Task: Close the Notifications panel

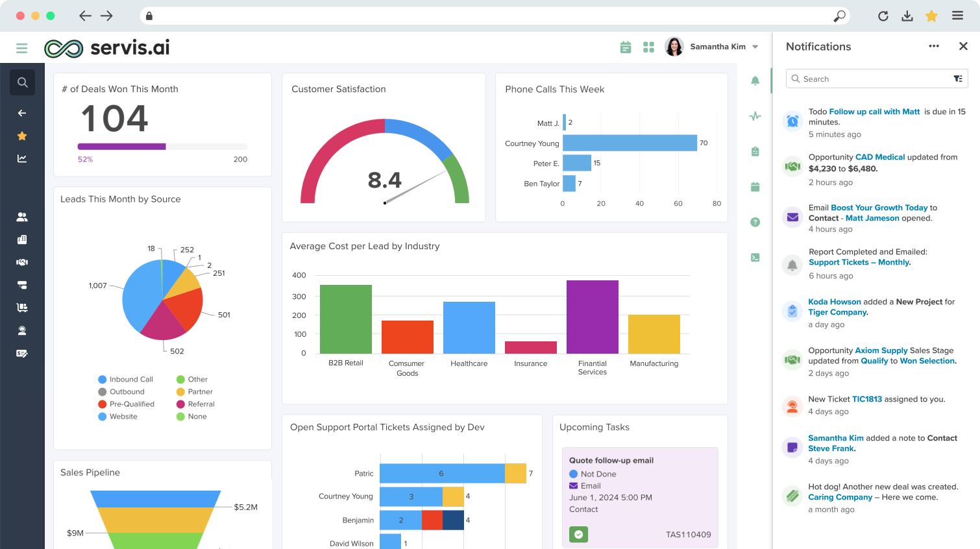Action: [x=963, y=46]
